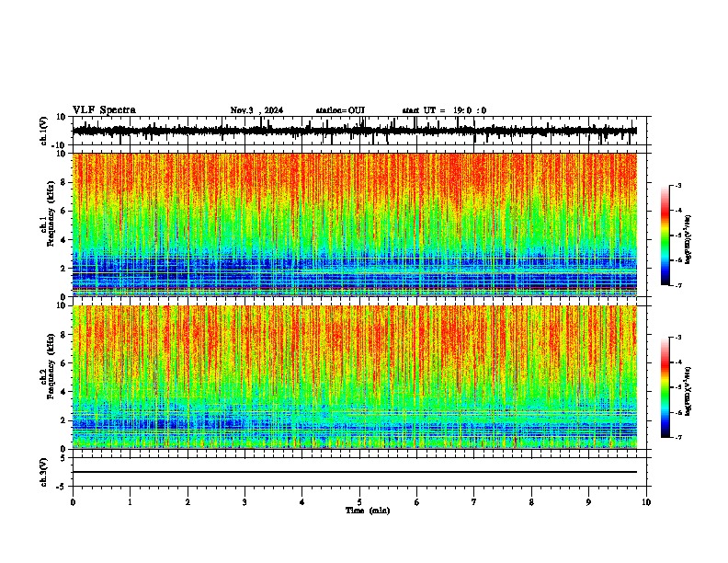728x563 pixels.
Task: Click the ch.2 "Frequency (kHz)" axis label
Action: pos(51,366)
